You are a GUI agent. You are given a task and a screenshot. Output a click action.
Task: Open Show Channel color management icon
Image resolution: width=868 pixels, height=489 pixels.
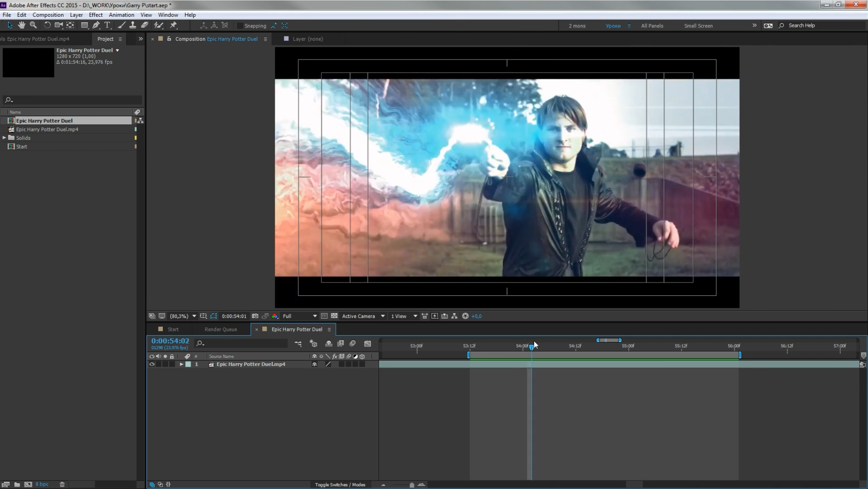tap(275, 316)
